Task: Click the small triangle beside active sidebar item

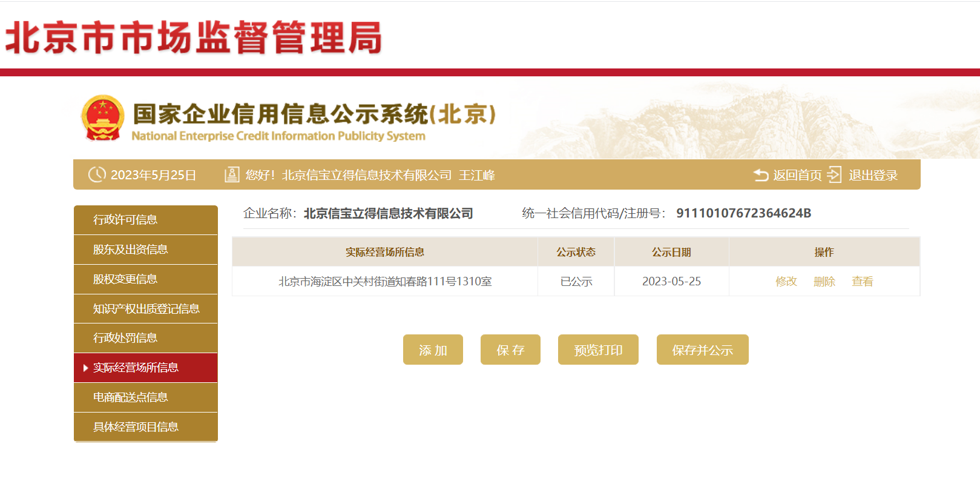Action: pos(86,368)
